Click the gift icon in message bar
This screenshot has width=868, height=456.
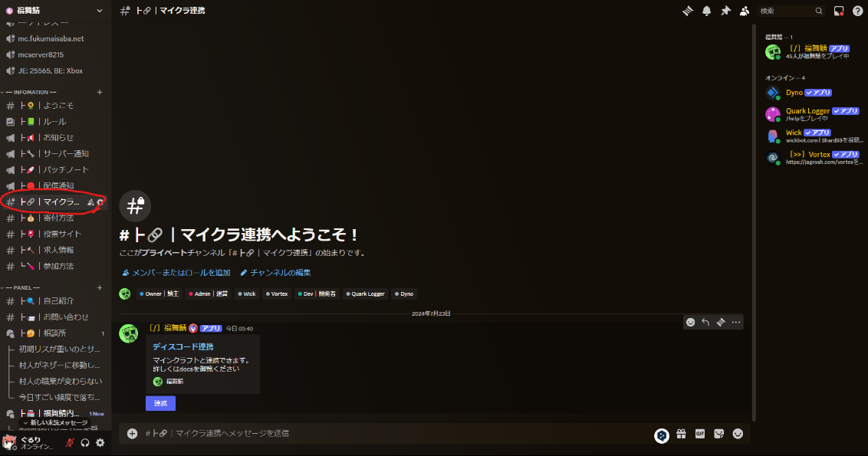(681, 433)
